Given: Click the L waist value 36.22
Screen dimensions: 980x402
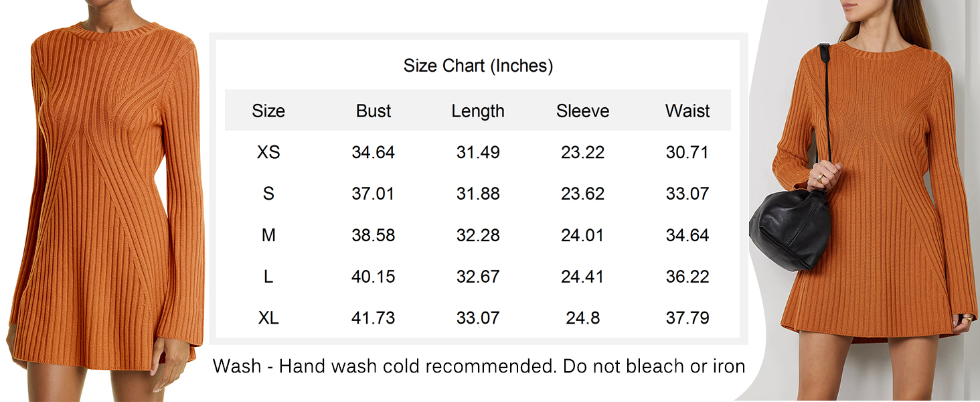Looking at the screenshot, I should tap(687, 277).
